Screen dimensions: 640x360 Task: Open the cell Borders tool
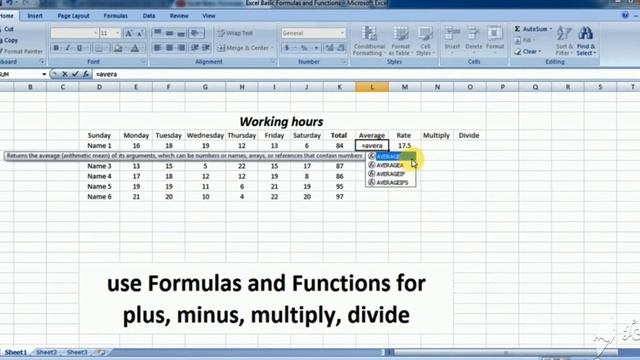pyautogui.click(x=99, y=48)
